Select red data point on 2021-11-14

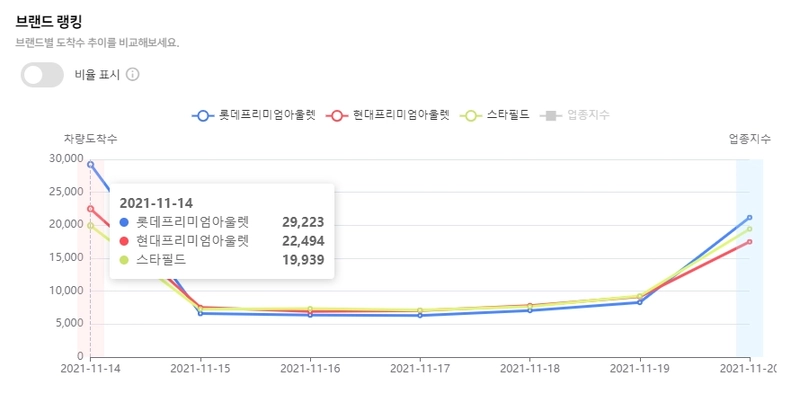(90, 209)
